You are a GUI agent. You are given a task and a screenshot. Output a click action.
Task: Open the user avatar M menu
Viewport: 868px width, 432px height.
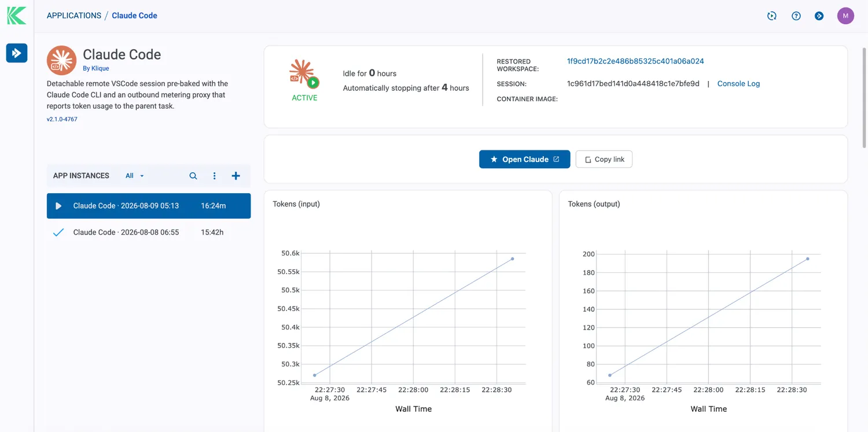click(845, 16)
